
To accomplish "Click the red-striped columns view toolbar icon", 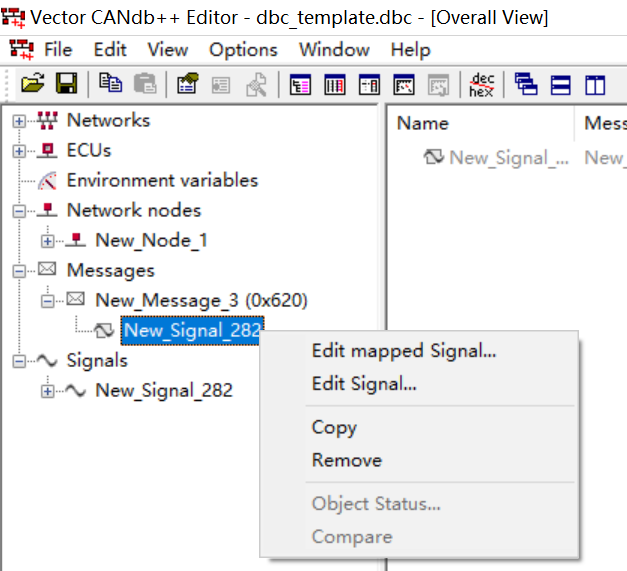I will (335, 85).
